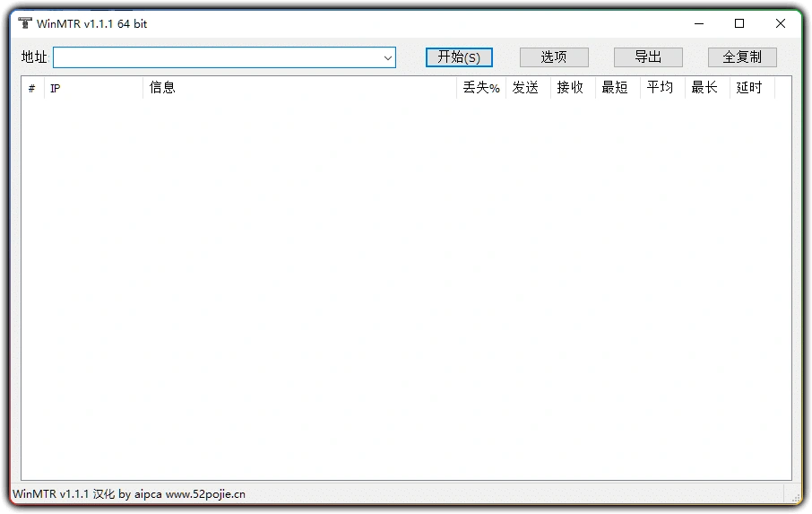
Task: Click the WinMTR app icon in title bar
Action: pos(24,23)
